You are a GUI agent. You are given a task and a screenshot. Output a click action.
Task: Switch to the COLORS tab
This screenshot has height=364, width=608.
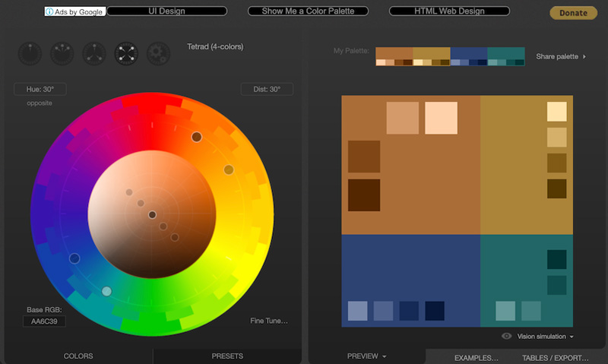pos(78,356)
